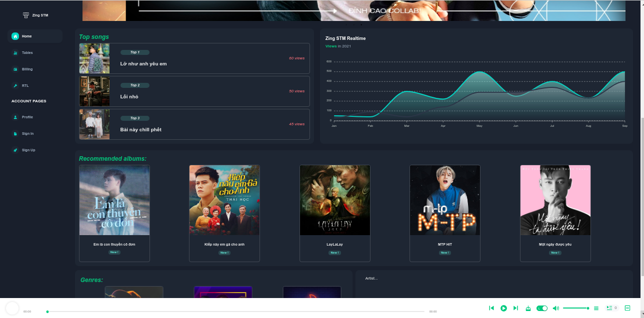The width and height of the screenshot is (644, 318).
Task: Click the Sign Up rocket icon
Action: [15, 150]
